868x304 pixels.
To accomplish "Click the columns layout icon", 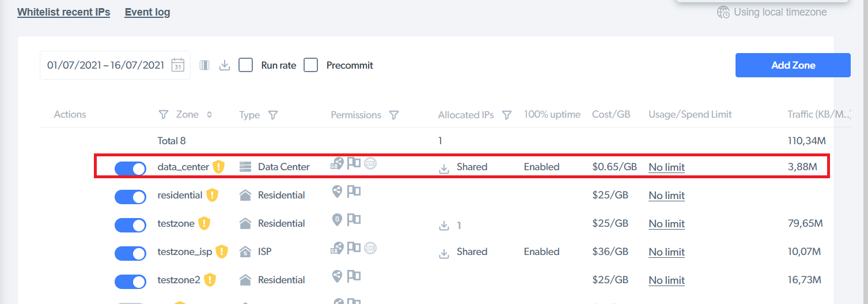I will [x=204, y=65].
